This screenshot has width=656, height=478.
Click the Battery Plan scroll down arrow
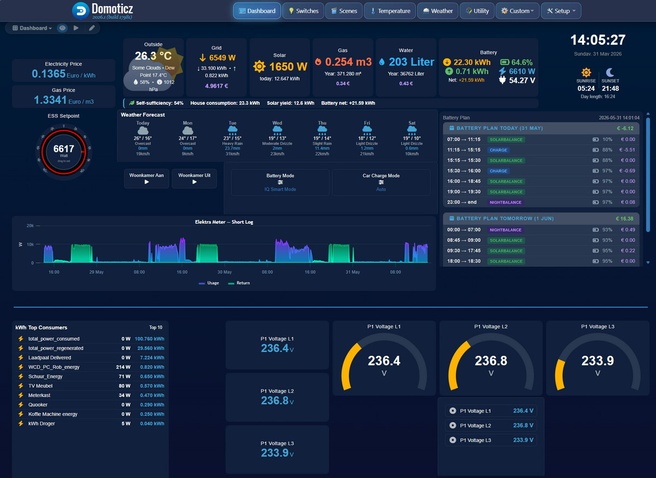tap(648, 263)
